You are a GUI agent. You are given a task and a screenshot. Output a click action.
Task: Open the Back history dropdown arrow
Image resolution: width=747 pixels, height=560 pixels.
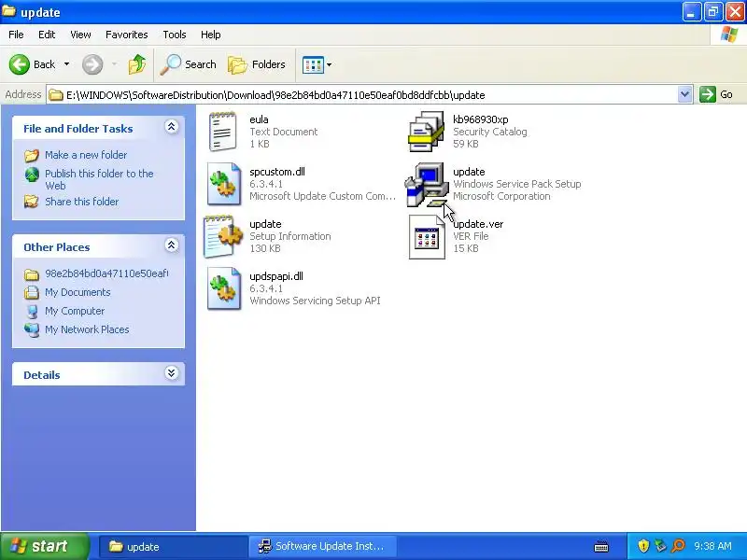(66, 64)
